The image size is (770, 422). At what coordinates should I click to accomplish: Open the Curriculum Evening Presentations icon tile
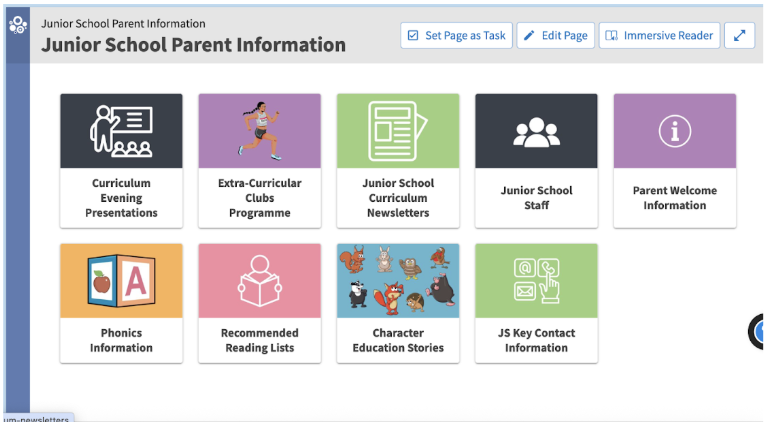121,131
